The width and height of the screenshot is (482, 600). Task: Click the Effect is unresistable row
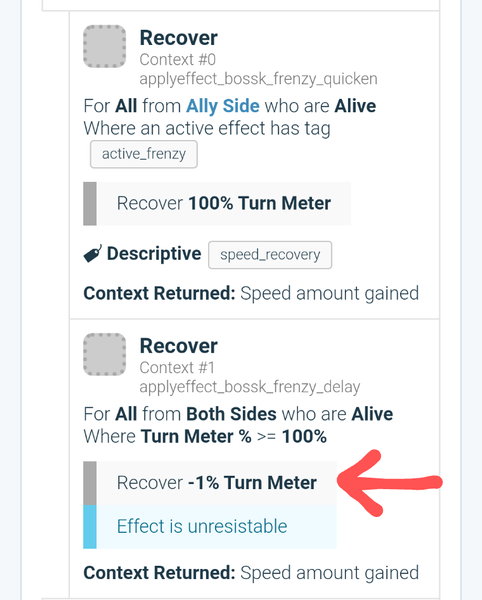coord(210,527)
